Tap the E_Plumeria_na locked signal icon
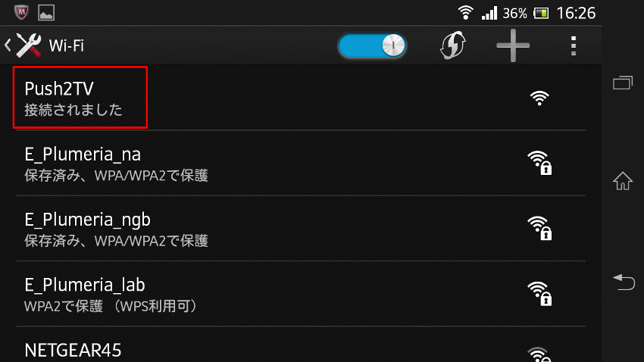Image resolution: width=644 pixels, height=362 pixels. (539, 163)
